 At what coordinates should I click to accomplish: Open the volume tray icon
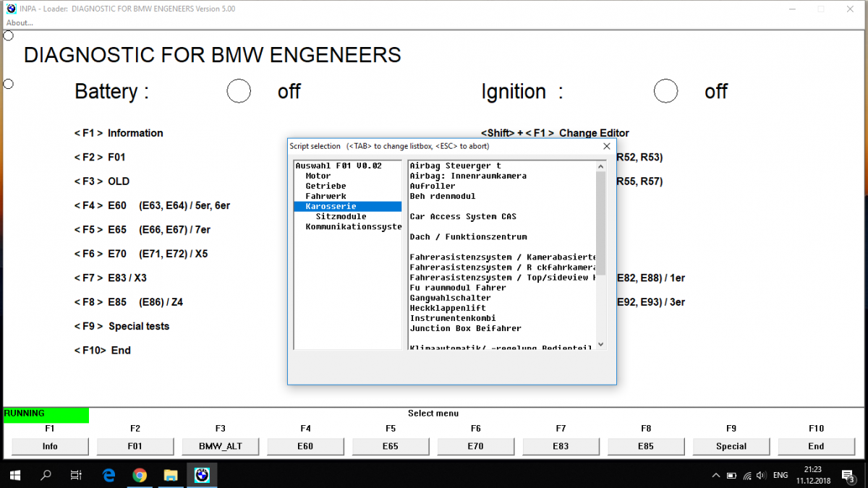point(759,475)
